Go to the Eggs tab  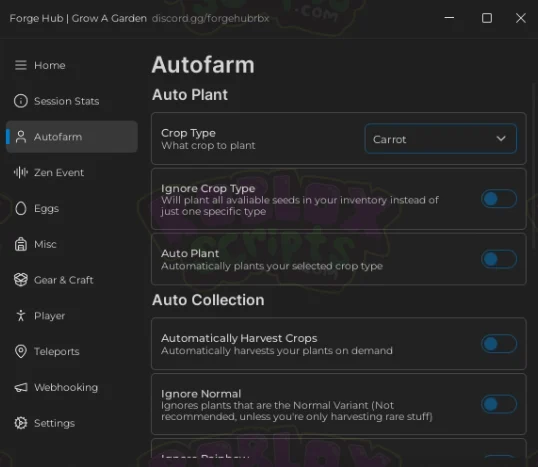click(72, 208)
